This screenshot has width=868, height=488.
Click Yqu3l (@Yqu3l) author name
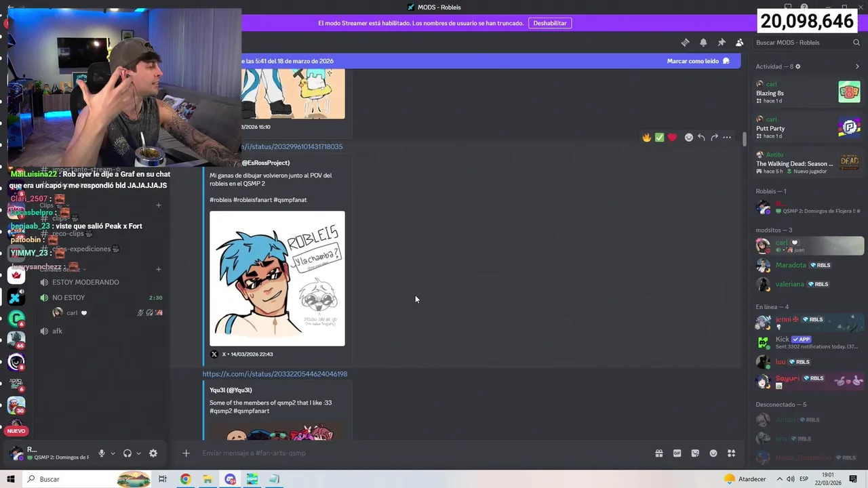[x=231, y=390]
